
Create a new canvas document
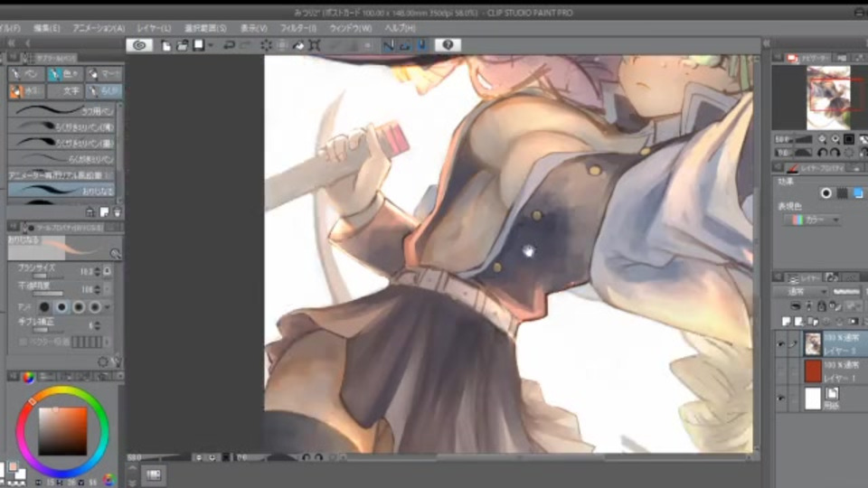point(165,45)
